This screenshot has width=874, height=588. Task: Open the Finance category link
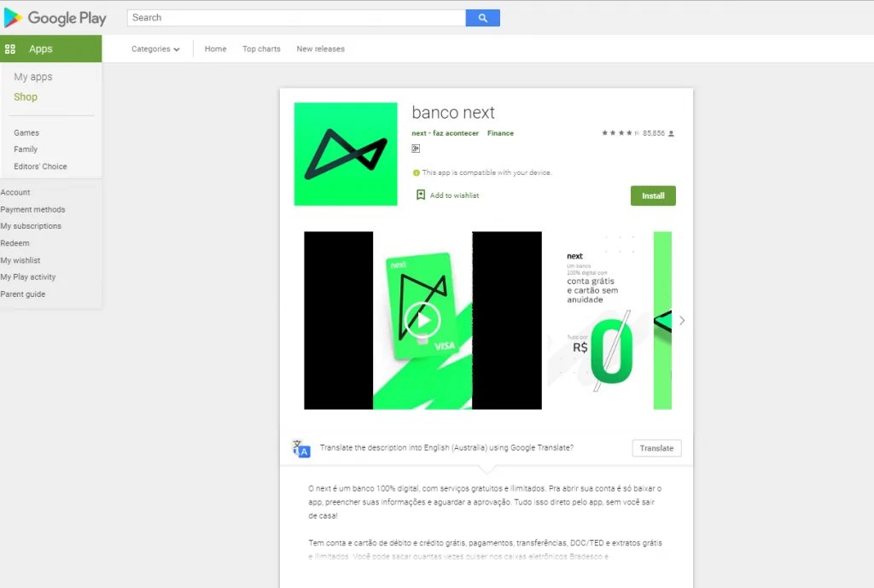500,133
